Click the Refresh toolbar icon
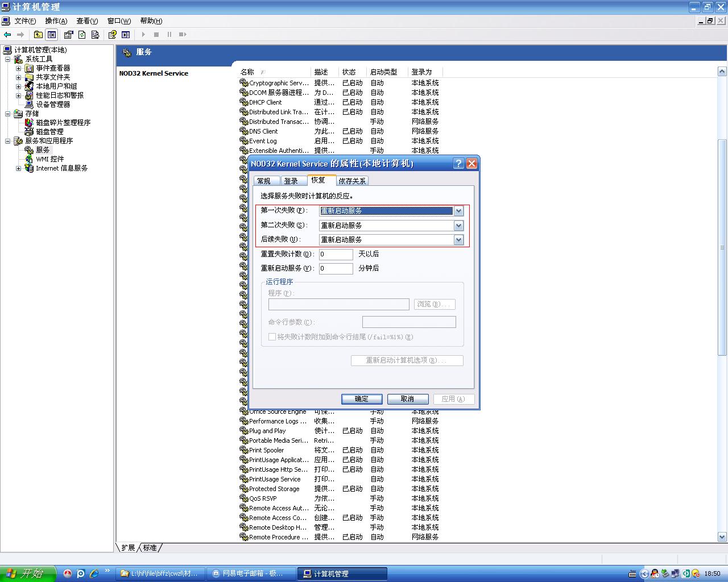The width and height of the screenshot is (728, 582). 82,35
